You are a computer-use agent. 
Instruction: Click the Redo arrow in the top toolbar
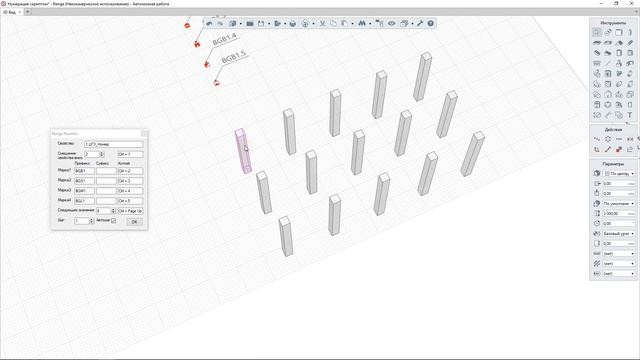coord(220,24)
